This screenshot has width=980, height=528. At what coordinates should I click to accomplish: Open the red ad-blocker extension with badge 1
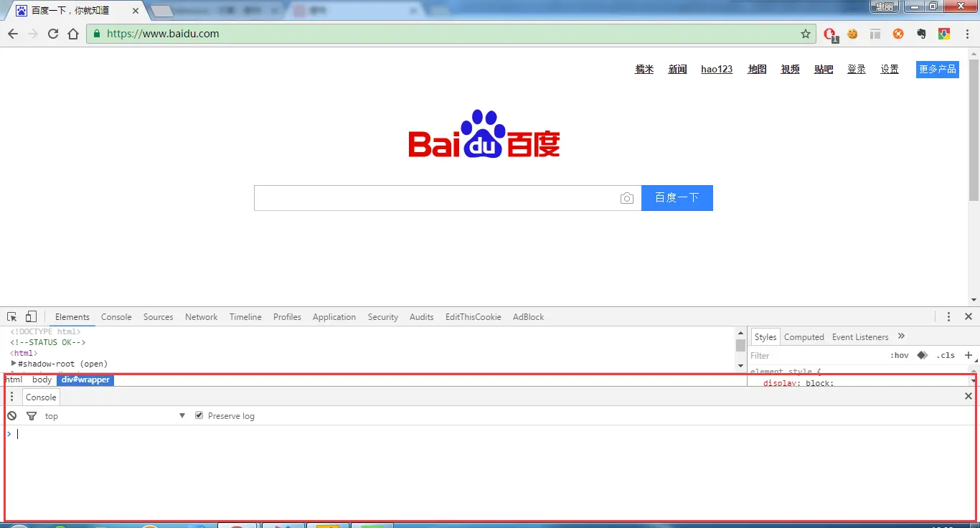coord(830,34)
